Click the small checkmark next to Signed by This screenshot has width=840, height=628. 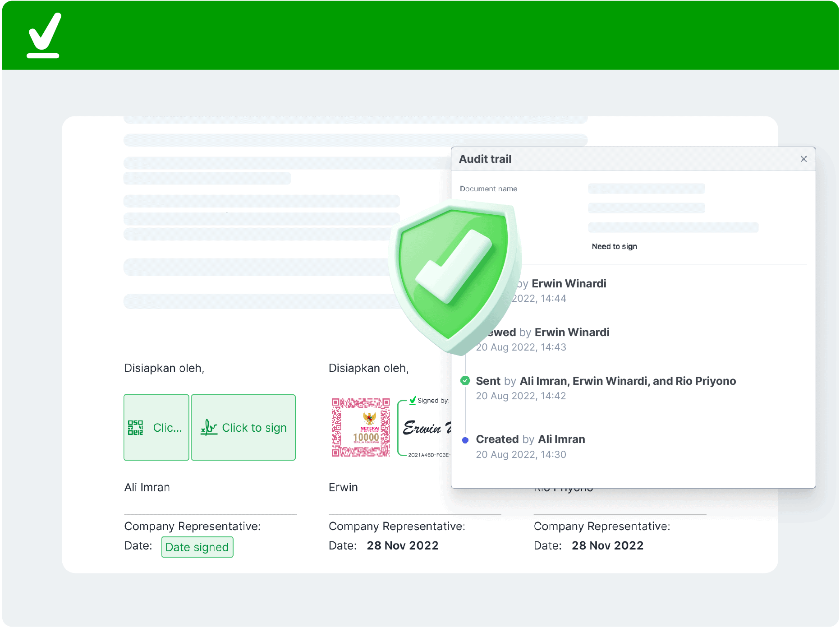click(x=412, y=400)
